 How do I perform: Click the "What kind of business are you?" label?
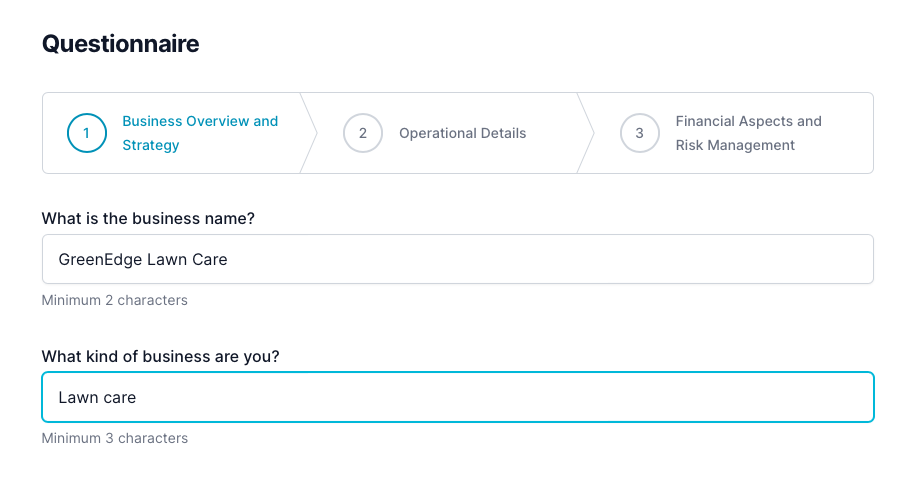coord(160,356)
